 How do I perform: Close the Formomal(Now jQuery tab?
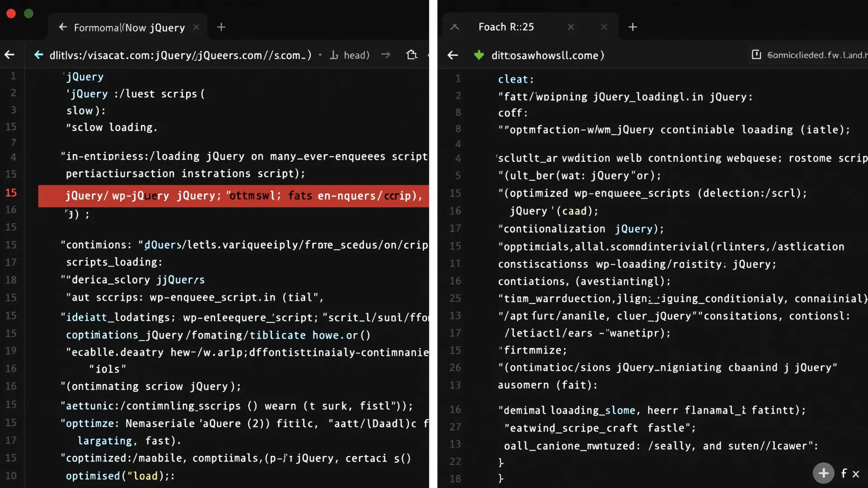coord(196,27)
